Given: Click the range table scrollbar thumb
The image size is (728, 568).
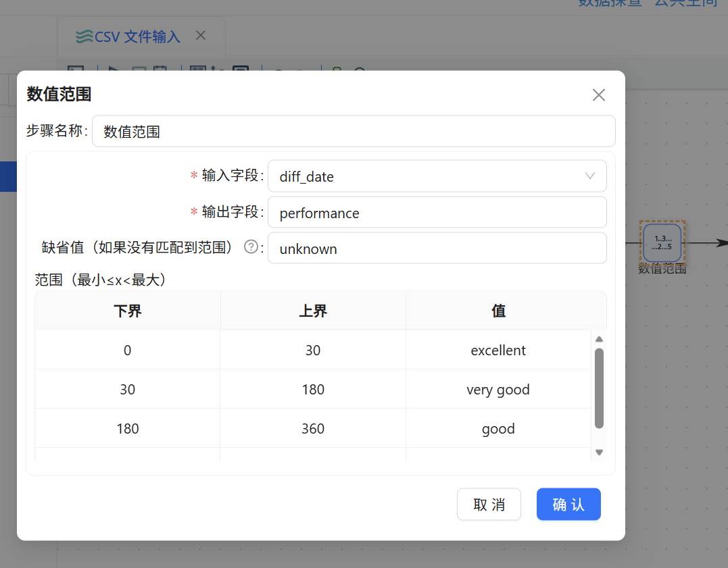Looking at the screenshot, I should (x=599, y=388).
